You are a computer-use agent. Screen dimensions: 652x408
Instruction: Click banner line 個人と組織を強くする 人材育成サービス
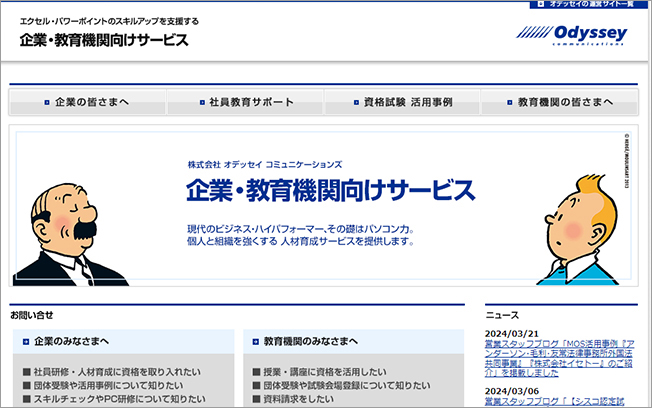[x=300, y=241]
